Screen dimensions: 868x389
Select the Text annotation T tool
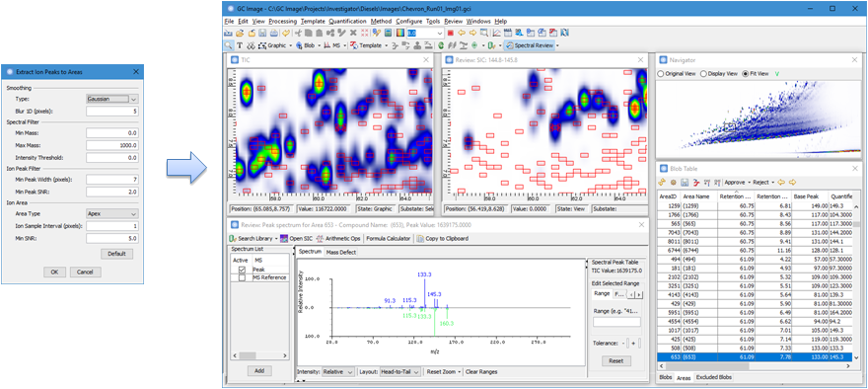coord(240,45)
